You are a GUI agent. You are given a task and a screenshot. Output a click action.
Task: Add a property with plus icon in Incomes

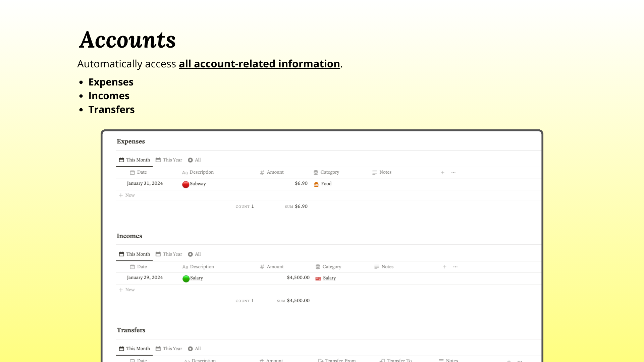tap(444, 267)
